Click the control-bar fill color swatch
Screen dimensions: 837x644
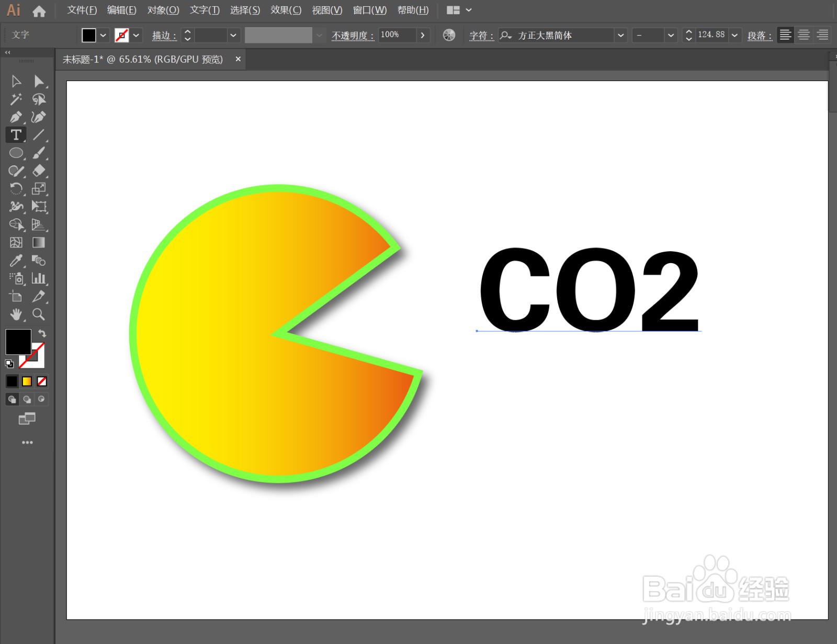(x=89, y=35)
